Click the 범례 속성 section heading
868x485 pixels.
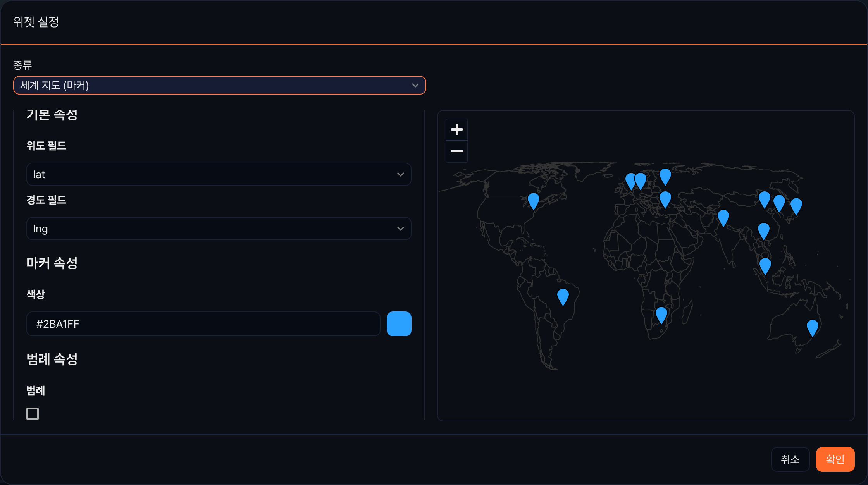click(x=52, y=359)
